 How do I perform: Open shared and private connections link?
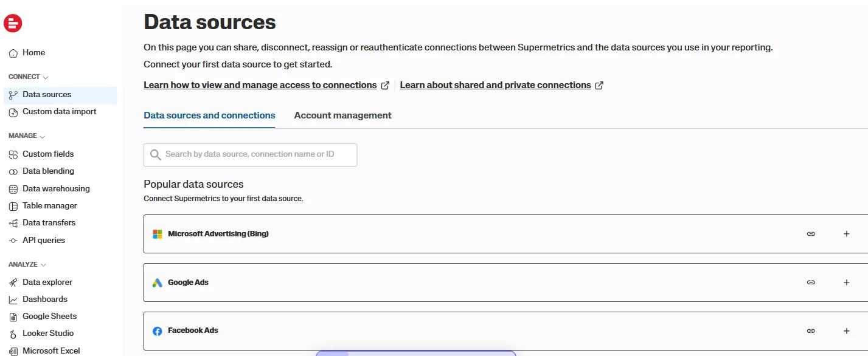(495, 85)
